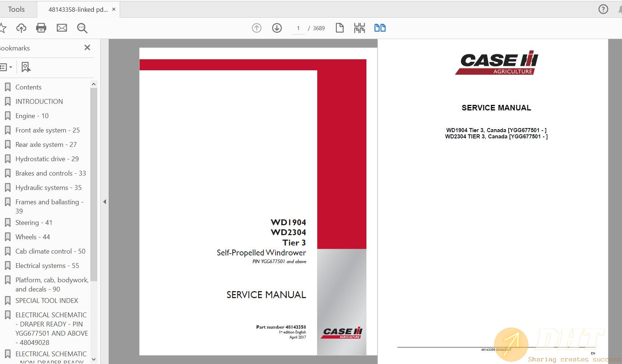The width and height of the screenshot is (622, 364).
Task: Open ELECTRICAL SCHEMATIC - DRAPER READY 48049028 bookmark
Action: (52, 329)
